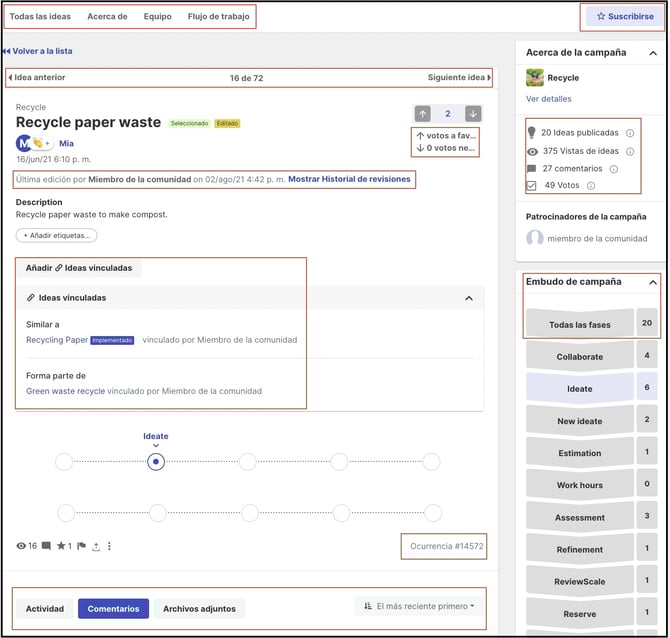Collapse the Ideas vinculadas section
The height and width of the screenshot is (638, 670).
tap(468, 298)
